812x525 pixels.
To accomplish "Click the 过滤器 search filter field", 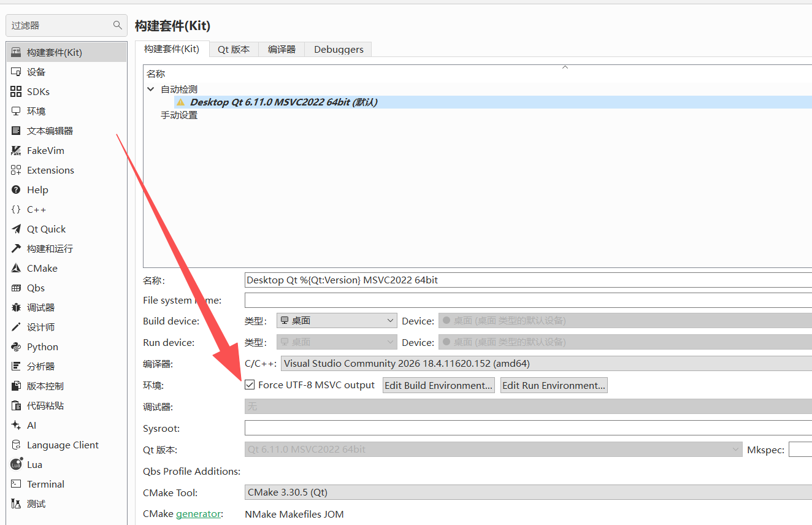I will coord(60,26).
